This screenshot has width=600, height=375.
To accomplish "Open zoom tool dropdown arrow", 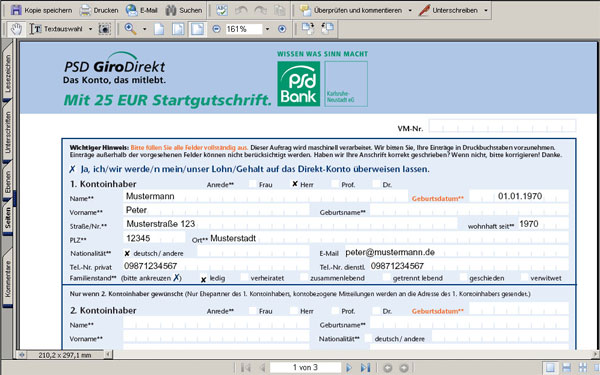I will tap(145, 29).
